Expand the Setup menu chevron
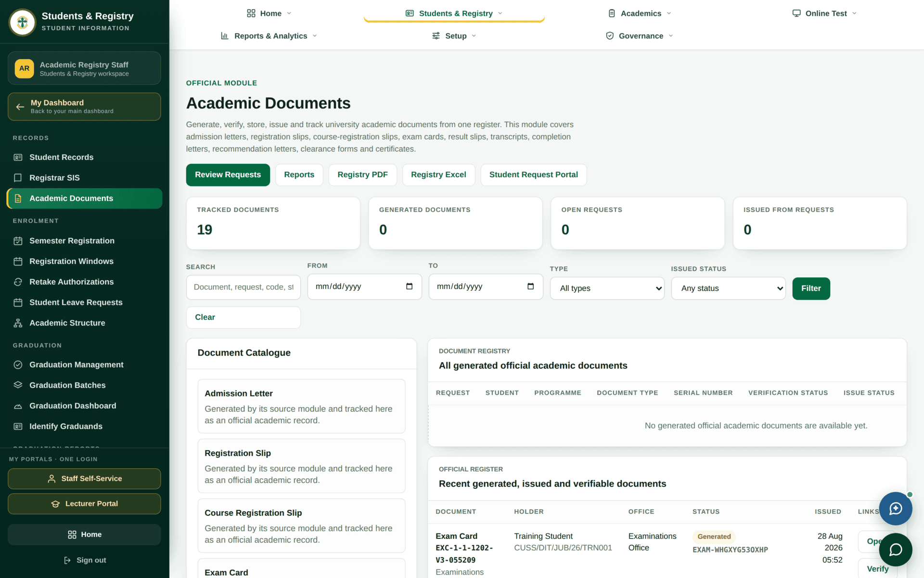 pos(474,36)
